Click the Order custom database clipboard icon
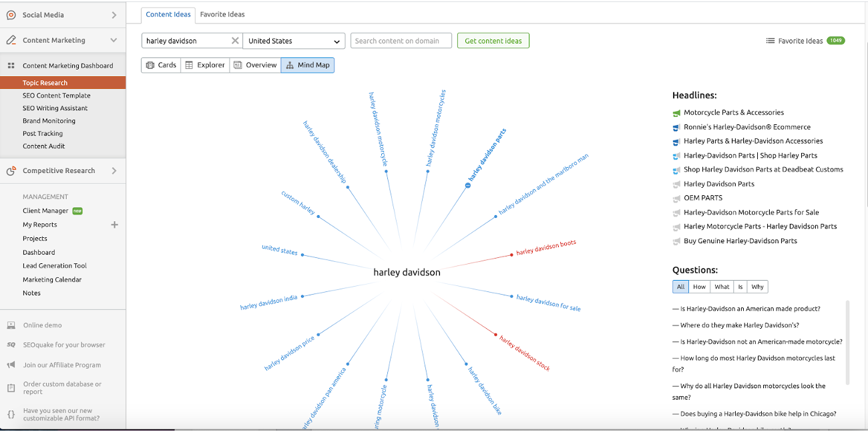Image resolution: width=868 pixels, height=431 pixels. (x=11, y=388)
